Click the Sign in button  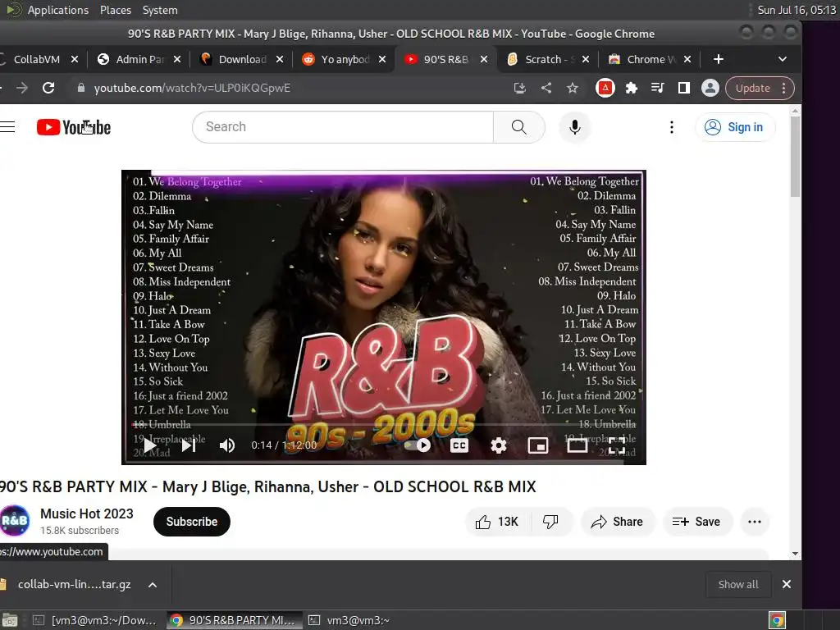click(x=735, y=127)
